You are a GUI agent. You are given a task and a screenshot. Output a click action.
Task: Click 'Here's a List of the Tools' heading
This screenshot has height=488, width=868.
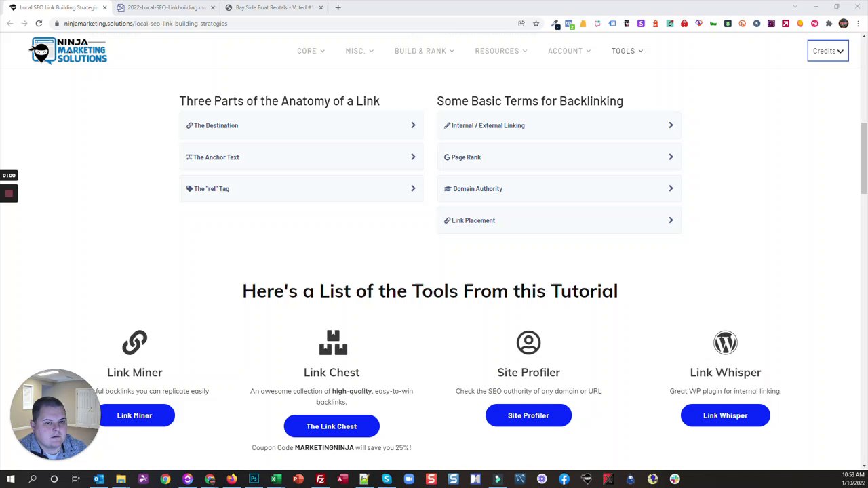pyautogui.click(x=430, y=291)
